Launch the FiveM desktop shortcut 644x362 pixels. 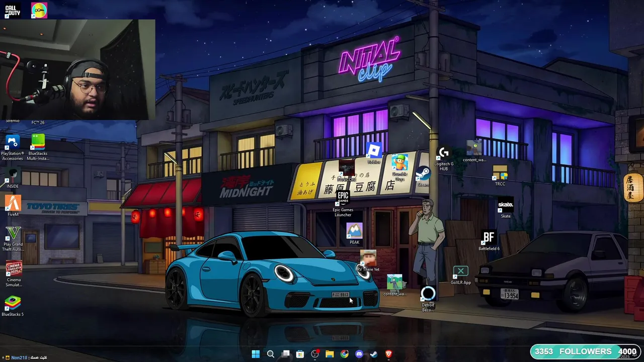(13, 206)
